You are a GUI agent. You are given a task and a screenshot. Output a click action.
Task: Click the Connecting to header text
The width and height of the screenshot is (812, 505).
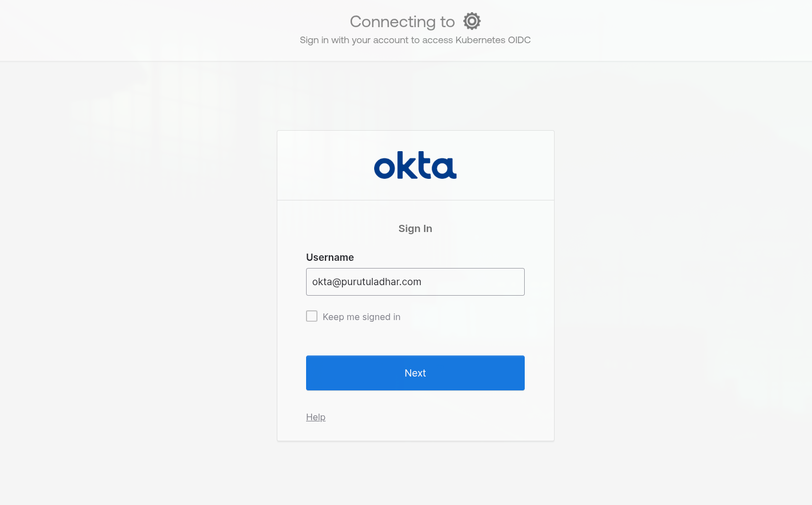(402, 22)
